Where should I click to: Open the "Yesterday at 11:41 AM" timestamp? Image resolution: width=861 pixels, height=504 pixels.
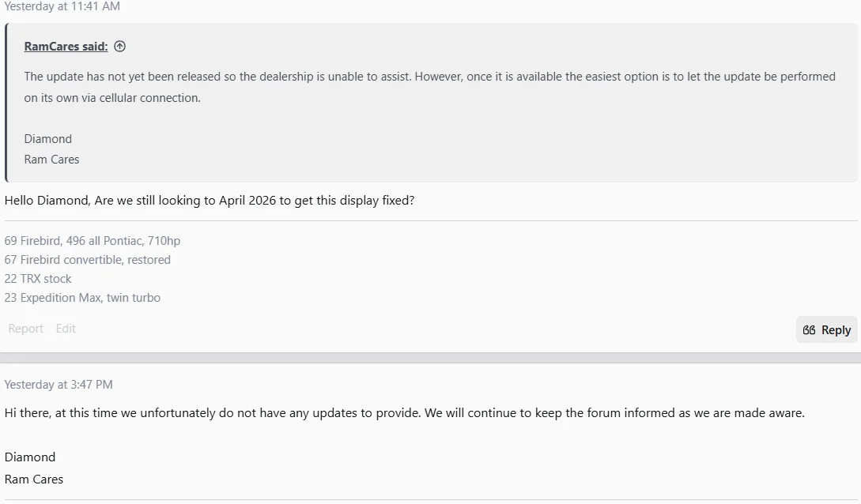pos(62,6)
